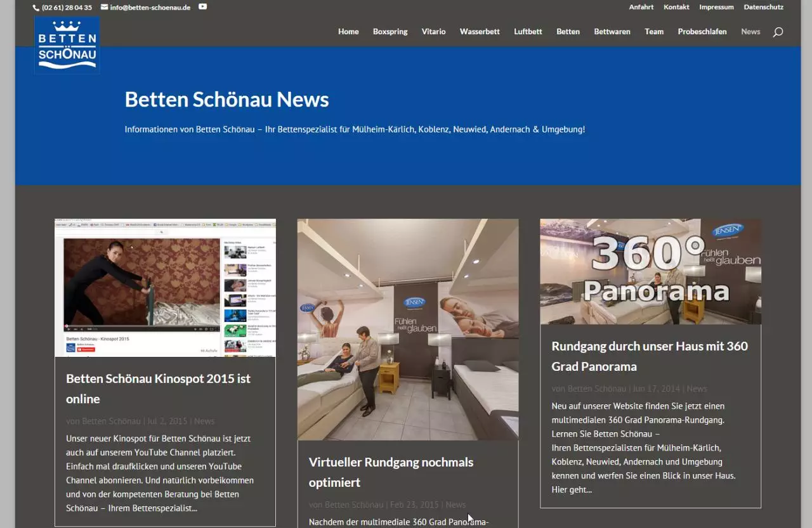Screen dimensions: 812x528
Task: Click excerpt starting 'Neu auf unserer Website'
Action: tap(643, 448)
